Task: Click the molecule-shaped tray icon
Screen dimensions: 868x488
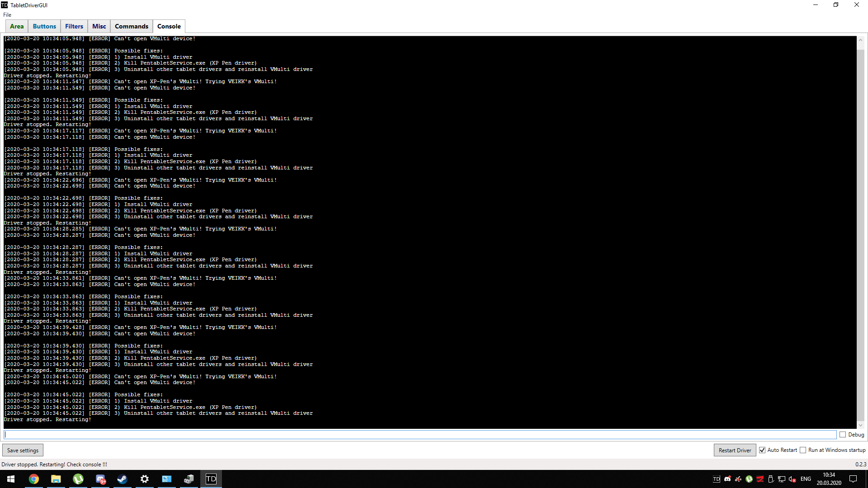Action: [738, 479]
